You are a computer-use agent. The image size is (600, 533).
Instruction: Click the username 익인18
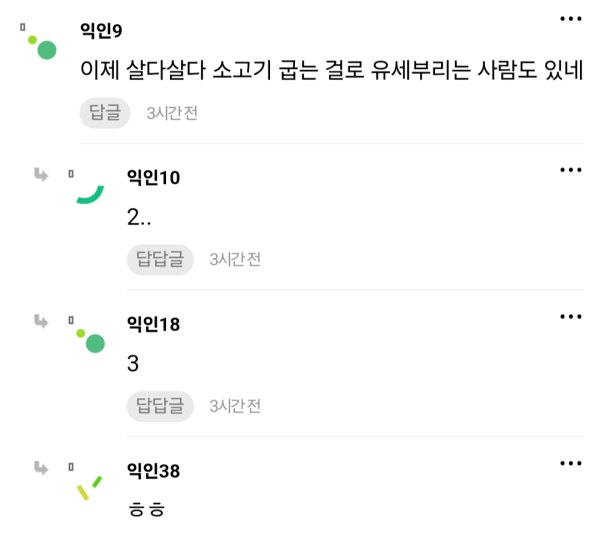click(x=153, y=324)
